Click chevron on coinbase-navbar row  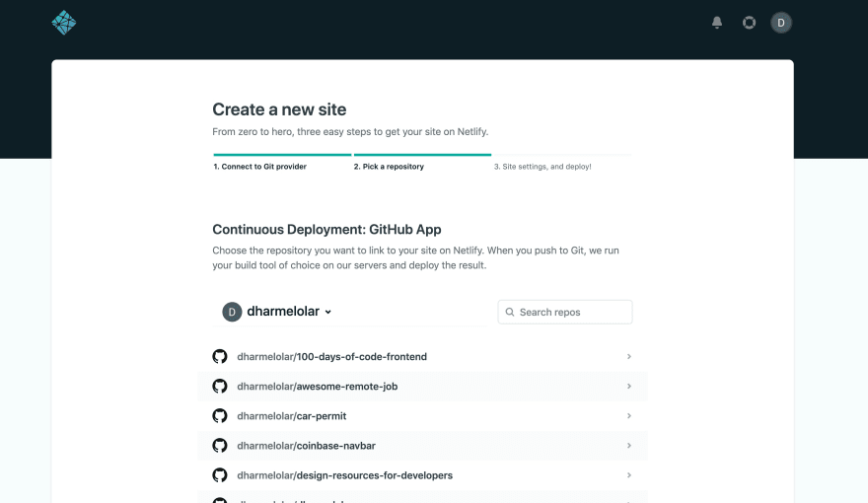[x=629, y=446]
